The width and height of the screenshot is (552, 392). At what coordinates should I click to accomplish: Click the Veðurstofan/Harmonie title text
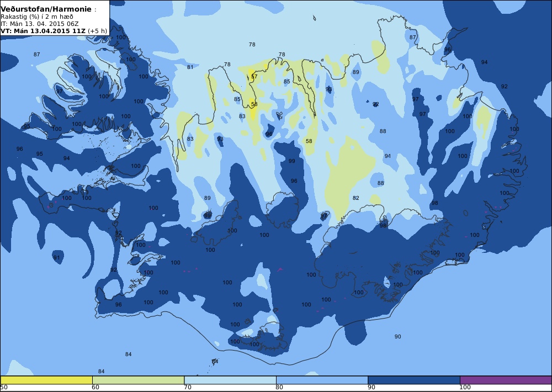pos(46,9)
